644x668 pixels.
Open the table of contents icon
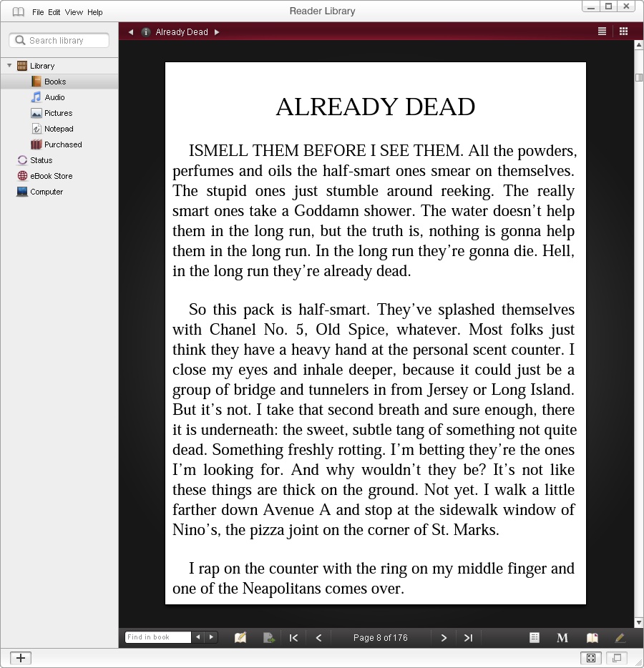click(534, 637)
